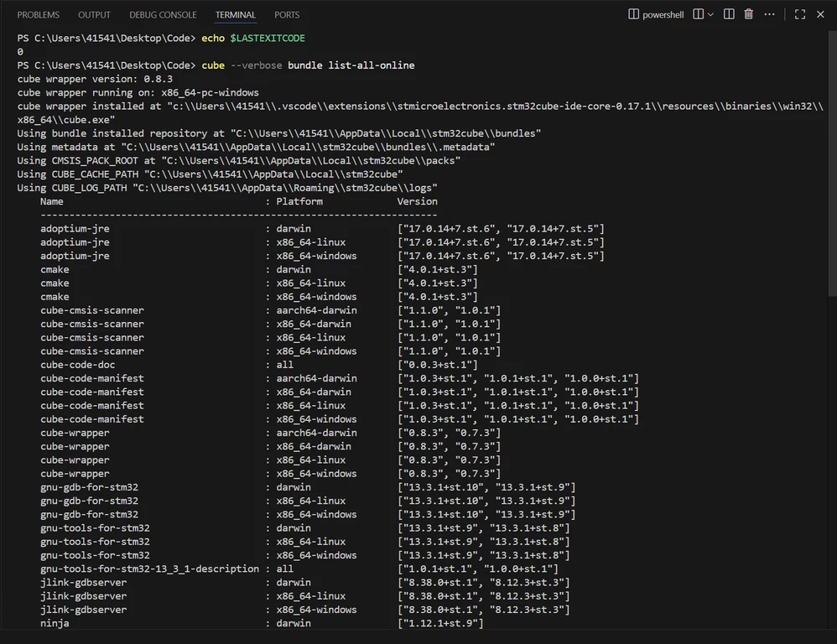Click the 'Using CUBE_CACHE_PATH' line

(210, 174)
